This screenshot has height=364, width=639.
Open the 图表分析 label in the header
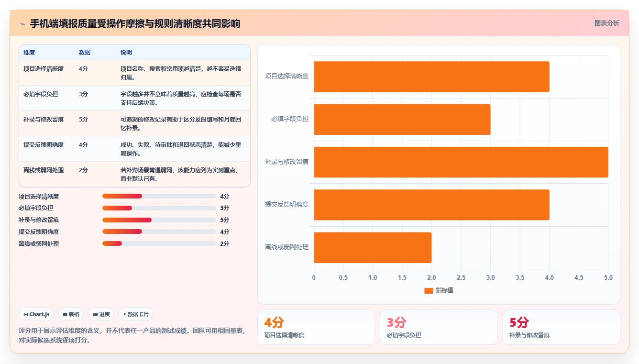606,23
